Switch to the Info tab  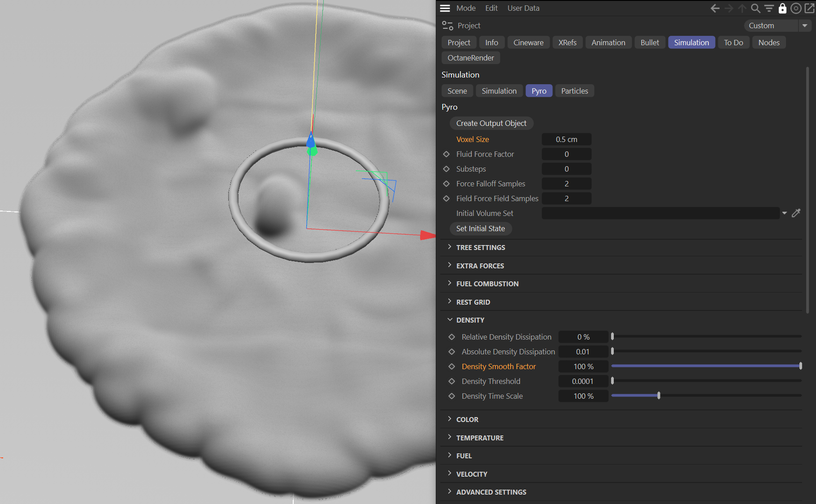491,43
